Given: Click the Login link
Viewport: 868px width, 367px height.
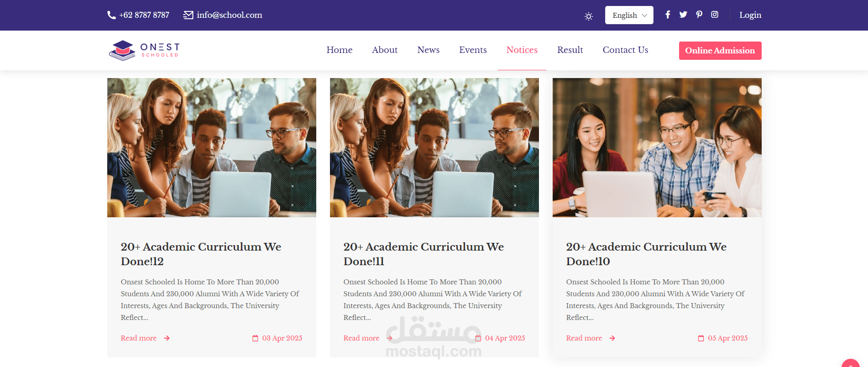Looking at the screenshot, I should (750, 15).
